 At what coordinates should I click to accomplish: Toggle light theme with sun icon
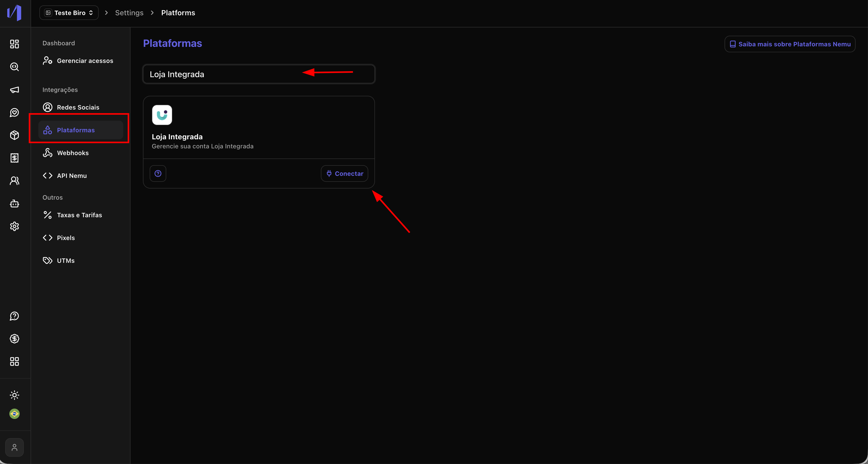(14, 395)
